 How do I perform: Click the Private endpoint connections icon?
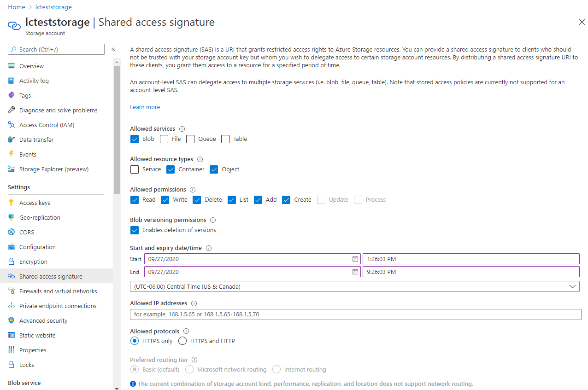pos(12,306)
